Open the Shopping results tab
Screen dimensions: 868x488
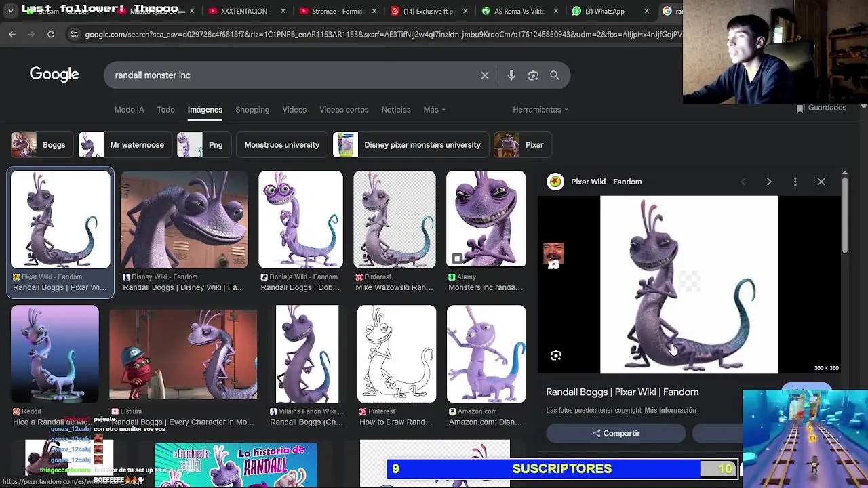[x=252, y=109]
